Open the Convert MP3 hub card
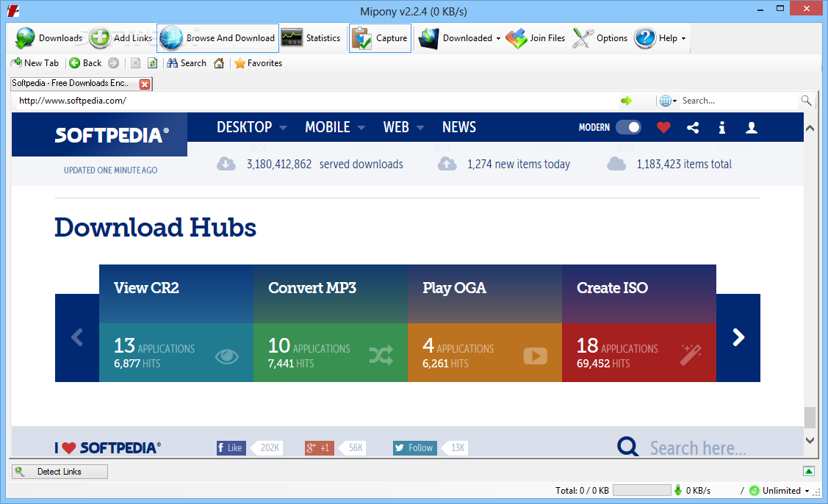The width and height of the screenshot is (828, 504). tap(331, 323)
